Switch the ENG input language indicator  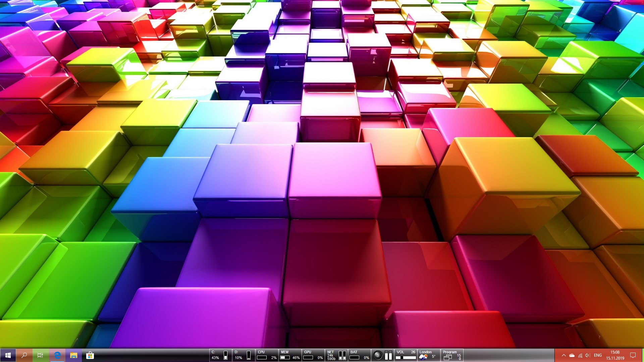coord(598,355)
